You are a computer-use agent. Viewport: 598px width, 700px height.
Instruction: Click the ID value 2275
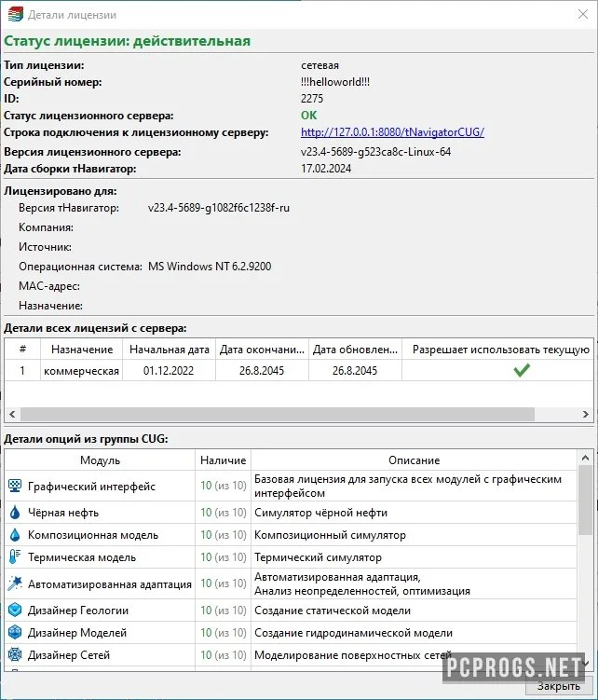click(x=312, y=98)
